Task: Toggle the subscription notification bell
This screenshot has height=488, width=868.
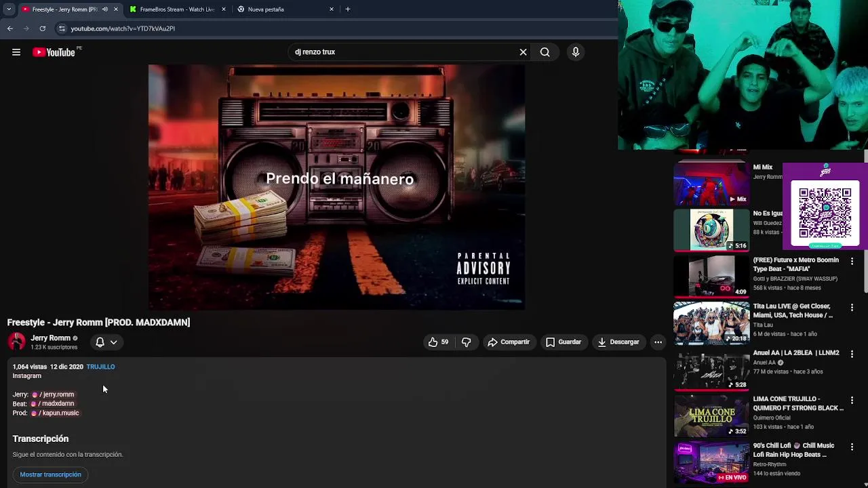Action: [x=100, y=342]
